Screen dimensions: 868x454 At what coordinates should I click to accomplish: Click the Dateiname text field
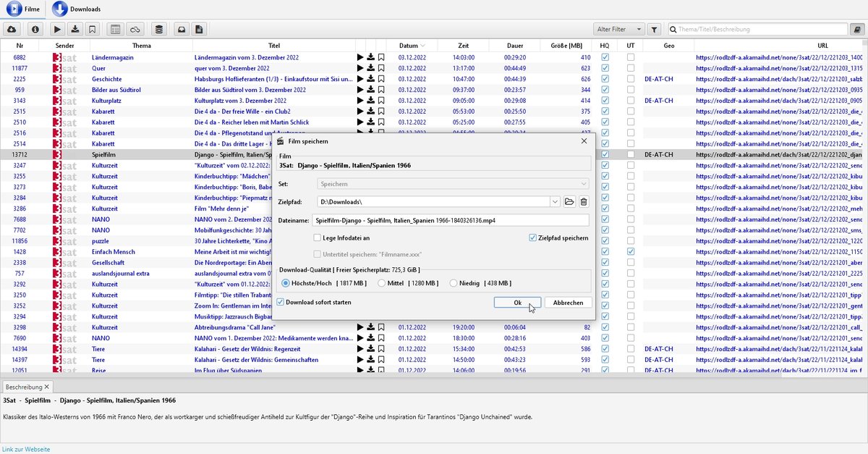coord(451,220)
